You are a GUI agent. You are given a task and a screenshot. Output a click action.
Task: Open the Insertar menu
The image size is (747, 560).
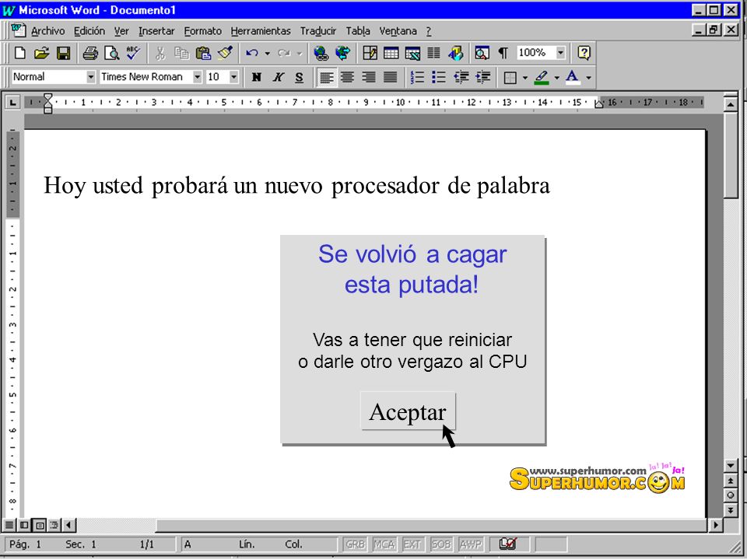tap(156, 31)
